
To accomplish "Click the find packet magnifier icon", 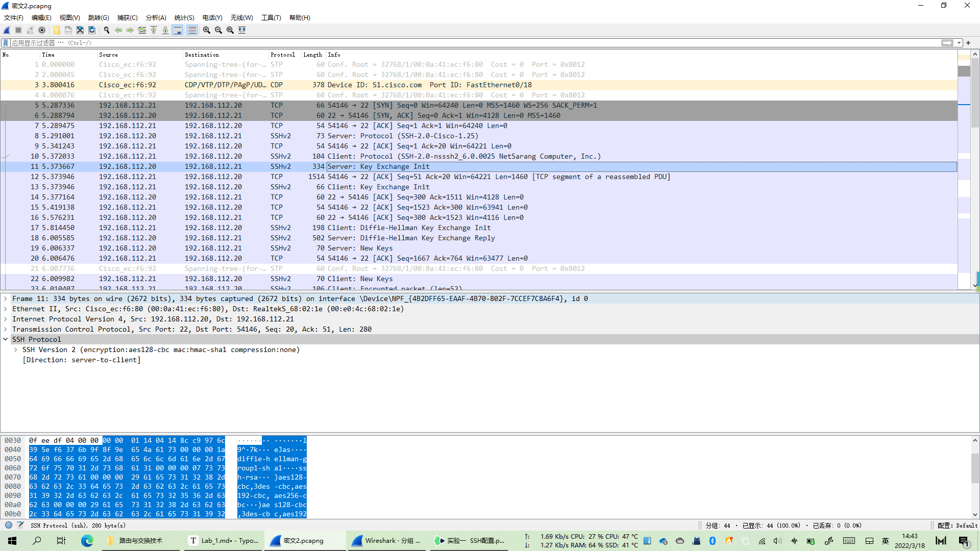I will pyautogui.click(x=107, y=30).
